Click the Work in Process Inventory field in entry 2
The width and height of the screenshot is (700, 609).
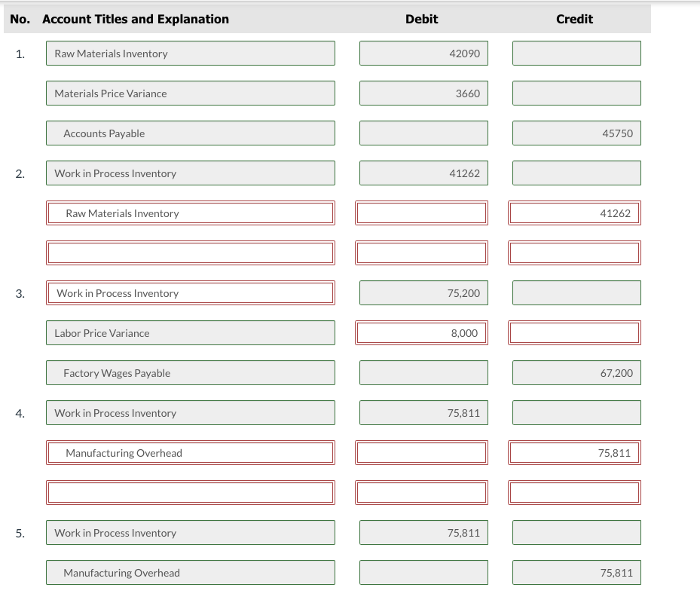(191, 173)
